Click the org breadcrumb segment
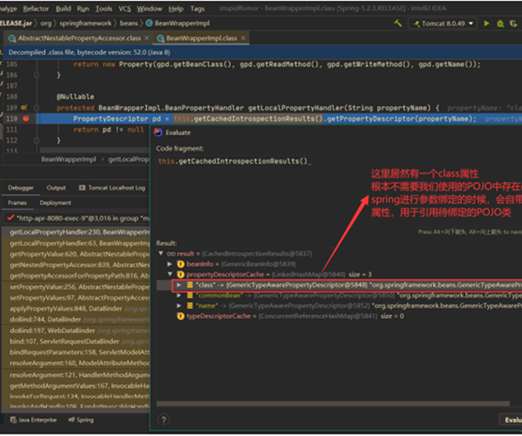This screenshot has height=436, width=522. pos(46,23)
